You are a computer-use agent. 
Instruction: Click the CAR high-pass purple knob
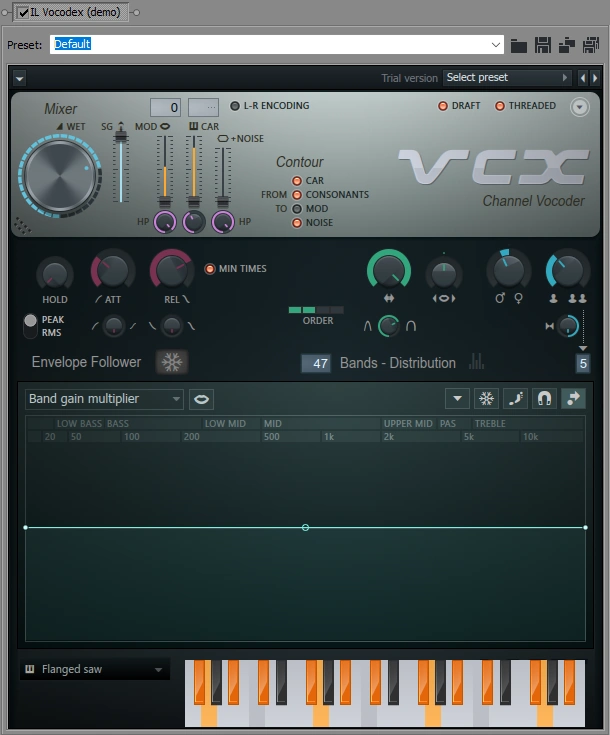pyautogui.click(x=194, y=222)
